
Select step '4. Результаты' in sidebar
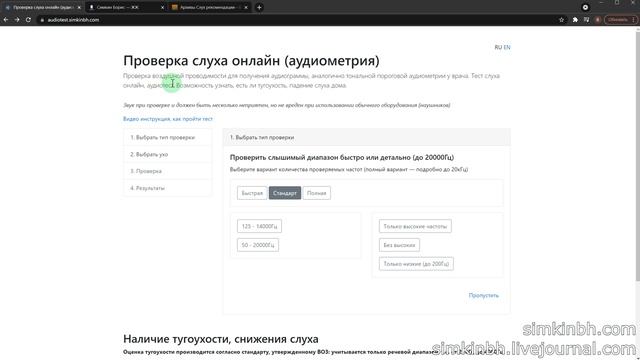click(168, 188)
